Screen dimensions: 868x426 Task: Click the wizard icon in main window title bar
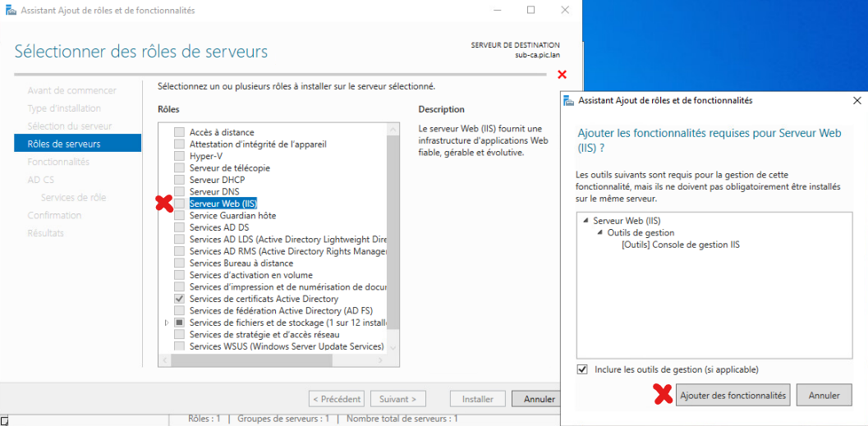click(11, 10)
